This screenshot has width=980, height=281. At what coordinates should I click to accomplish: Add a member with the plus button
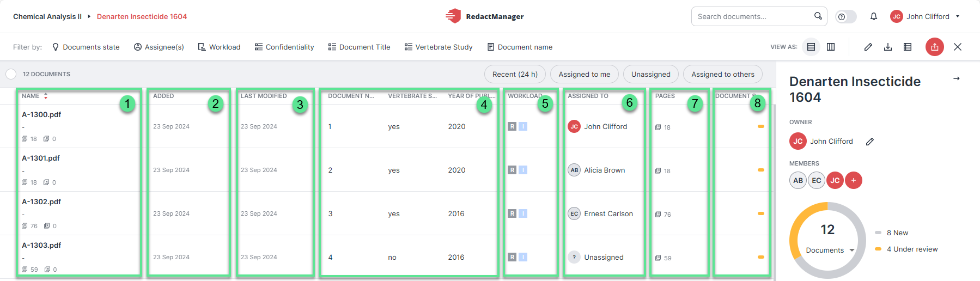coord(854,180)
